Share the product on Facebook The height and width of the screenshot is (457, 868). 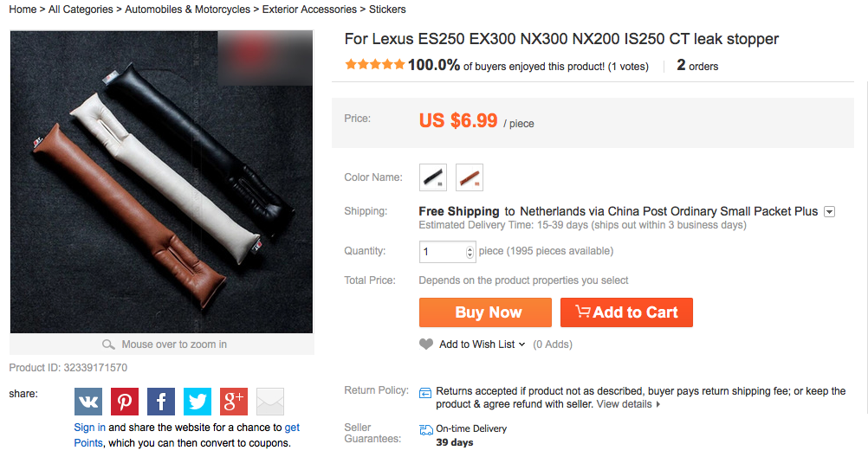tap(161, 402)
